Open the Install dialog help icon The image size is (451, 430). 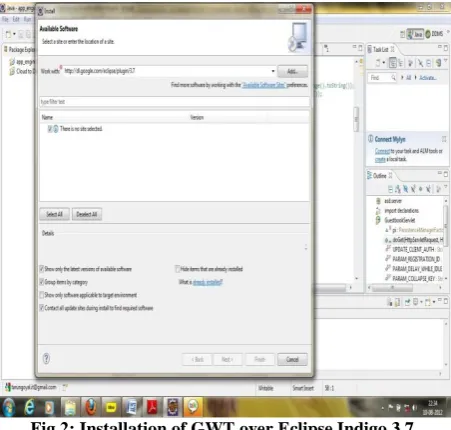(x=46, y=359)
